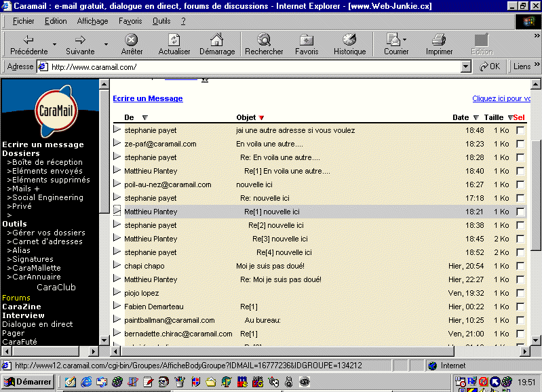Open the Rechercher search icon
Viewport: 542px width, 392px height.
coord(264,40)
